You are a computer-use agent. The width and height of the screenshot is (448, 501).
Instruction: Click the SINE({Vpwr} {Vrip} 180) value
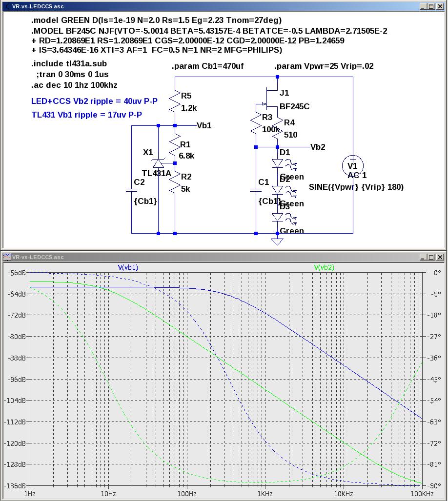(x=356, y=187)
